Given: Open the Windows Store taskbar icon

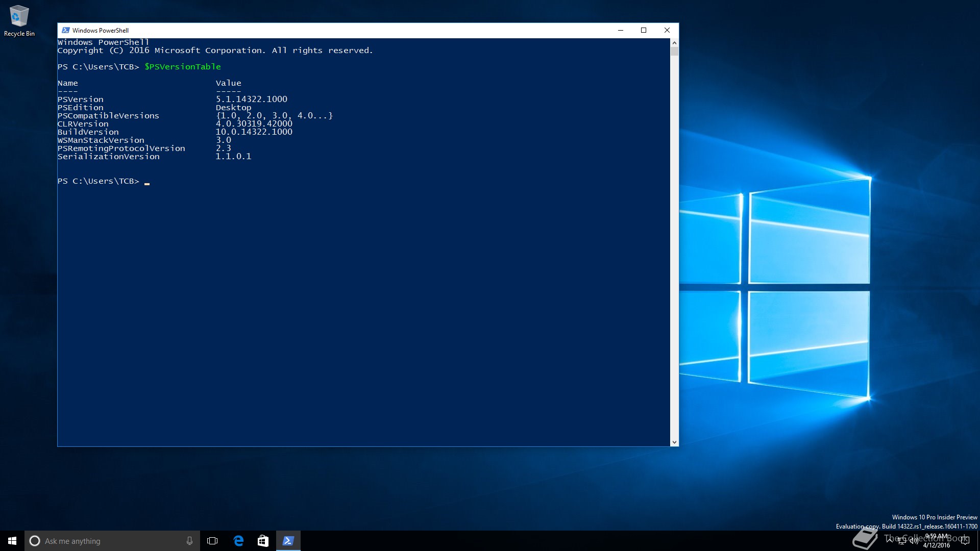Looking at the screenshot, I should [x=263, y=541].
